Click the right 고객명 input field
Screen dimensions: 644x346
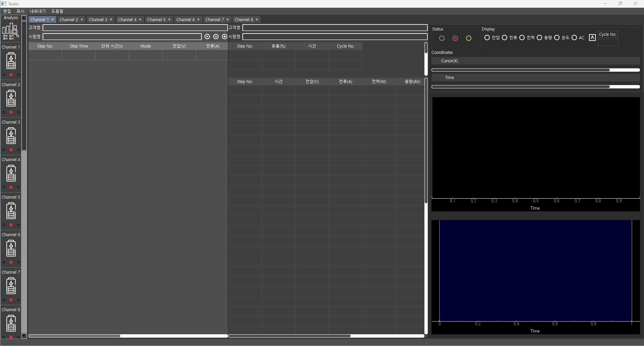(x=335, y=27)
